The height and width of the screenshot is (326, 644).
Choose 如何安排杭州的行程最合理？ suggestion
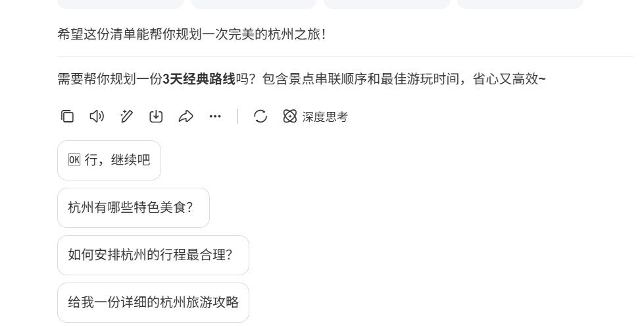(153, 255)
